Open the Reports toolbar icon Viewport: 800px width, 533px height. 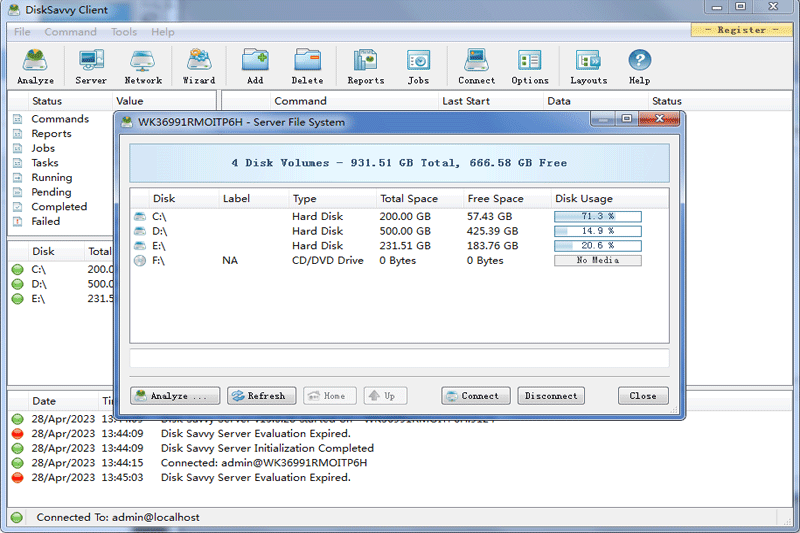coord(366,66)
